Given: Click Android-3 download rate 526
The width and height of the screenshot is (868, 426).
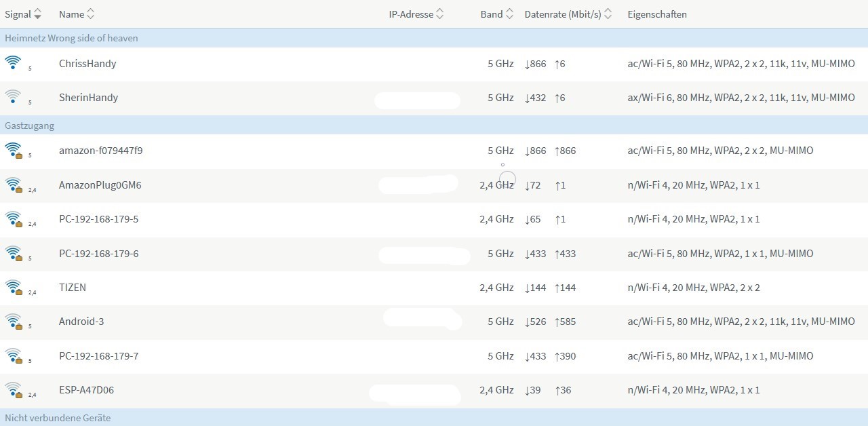Looking at the screenshot, I should pyautogui.click(x=535, y=322).
